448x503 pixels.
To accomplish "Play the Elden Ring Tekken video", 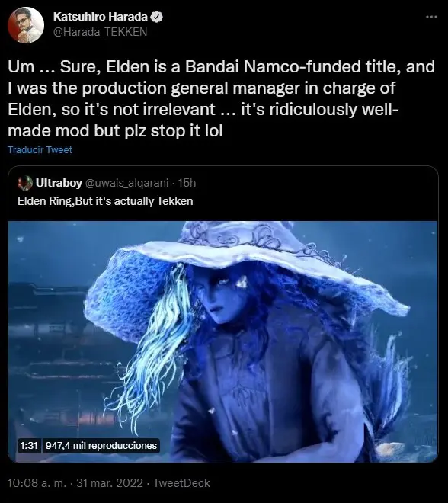I will pos(222,341).
